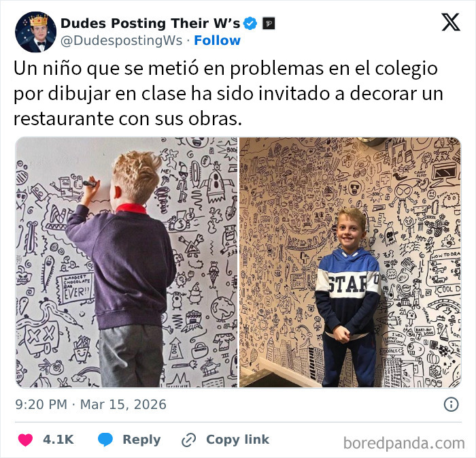Click the Copy link label text

click(x=238, y=440)
